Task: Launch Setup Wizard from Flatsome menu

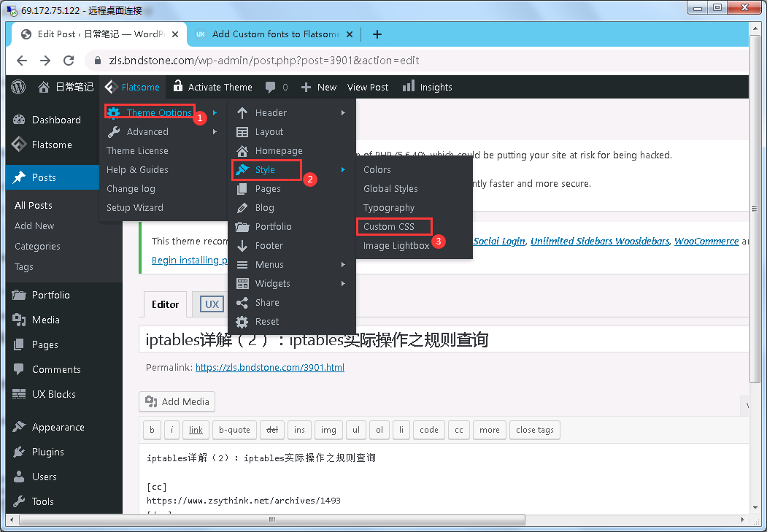Action: 135,208
